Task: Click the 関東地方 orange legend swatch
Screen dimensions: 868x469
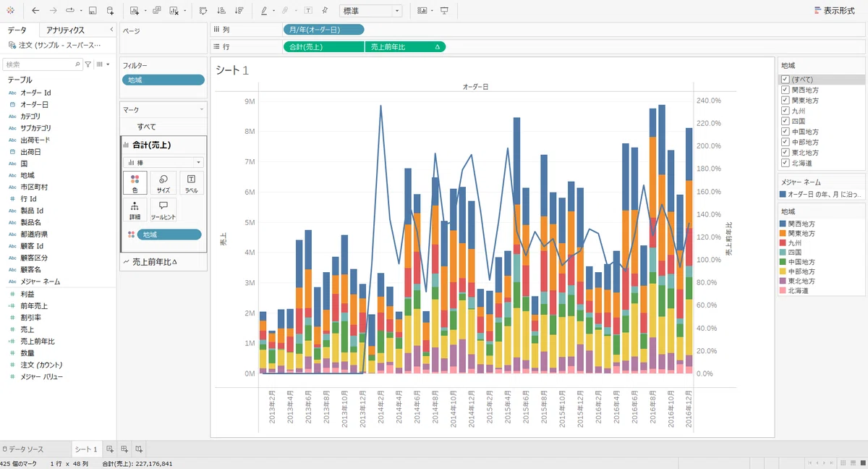Action: 783,234
